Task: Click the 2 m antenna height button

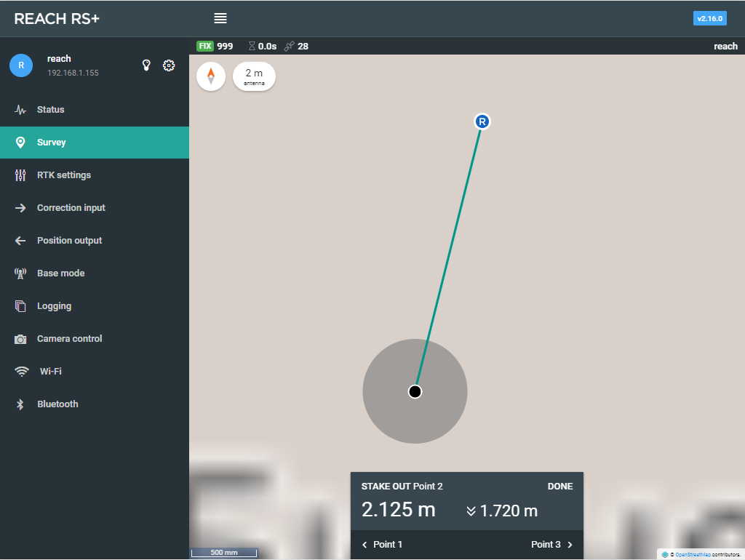Action: [x=254, y=76]
